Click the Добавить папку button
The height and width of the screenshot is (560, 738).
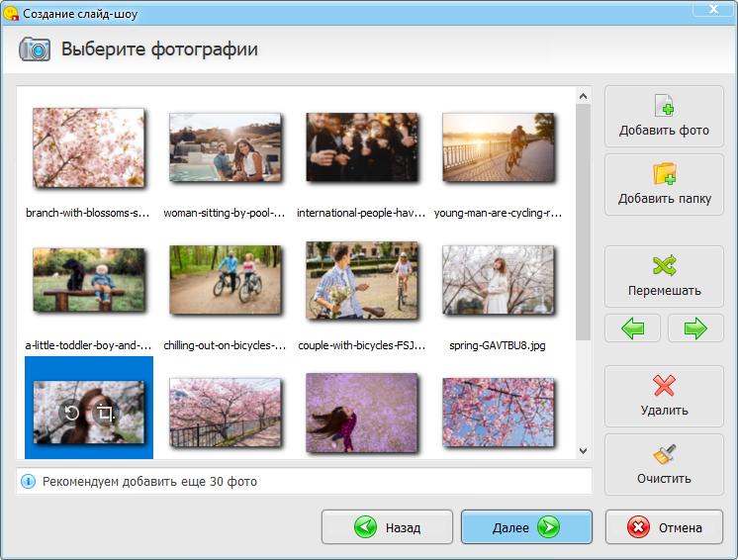[x=664, y=184]
